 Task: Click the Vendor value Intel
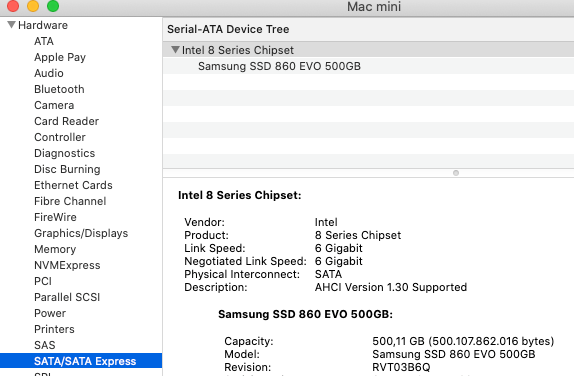click(326, 222)
